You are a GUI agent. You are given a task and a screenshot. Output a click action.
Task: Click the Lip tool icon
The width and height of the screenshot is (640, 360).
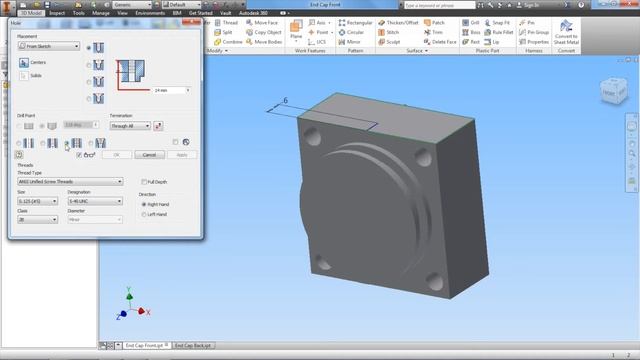tap(487, 42)
